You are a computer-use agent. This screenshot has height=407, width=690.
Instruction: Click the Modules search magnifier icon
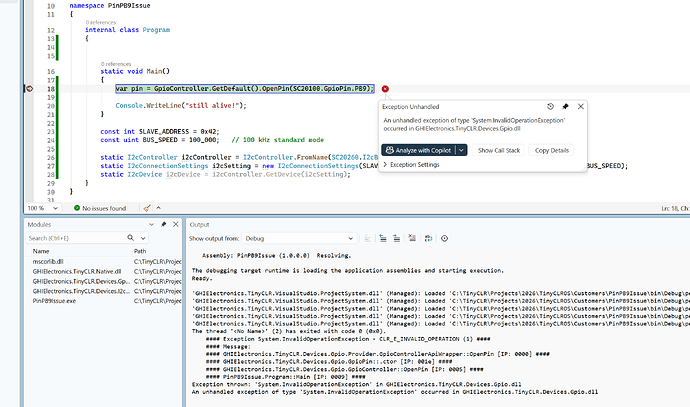pos(131,238)
